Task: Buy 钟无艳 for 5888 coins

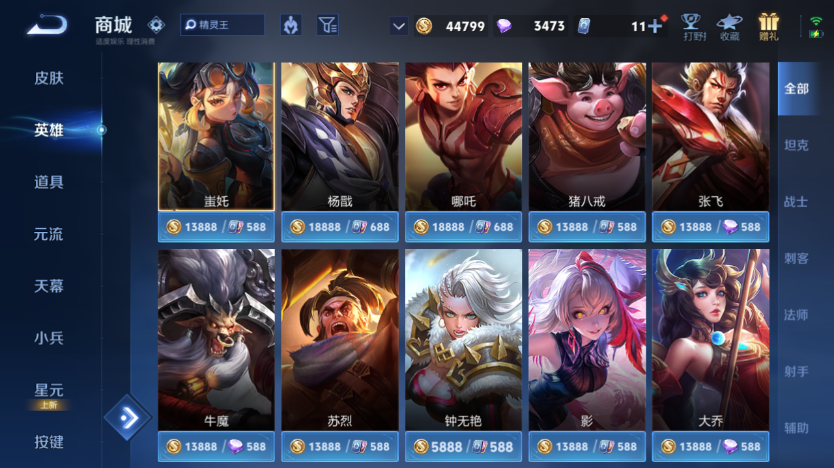Action: 463,446
